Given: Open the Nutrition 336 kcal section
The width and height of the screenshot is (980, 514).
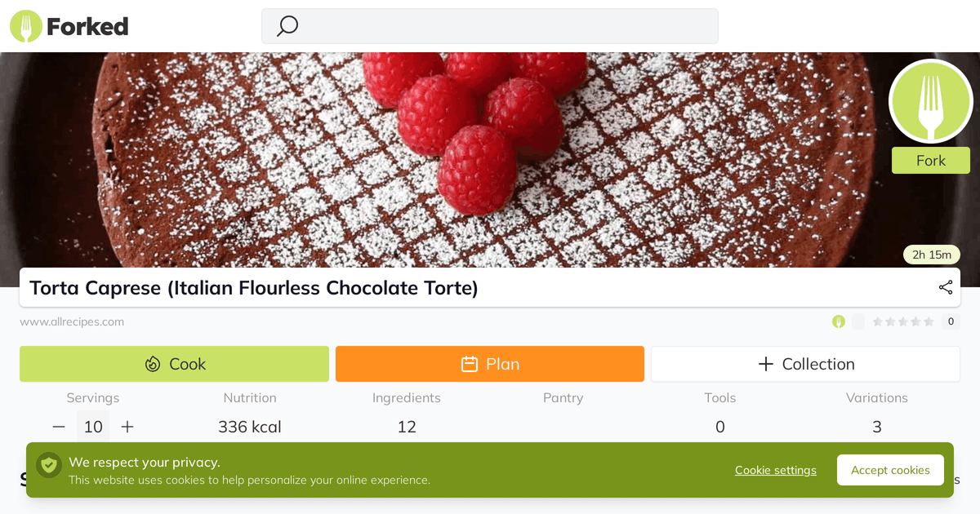Looking at the screenshot, I should (250, 426).
